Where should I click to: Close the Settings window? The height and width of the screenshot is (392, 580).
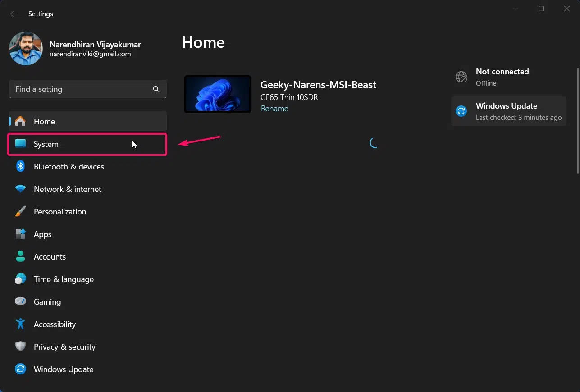(x=567, y=9)
